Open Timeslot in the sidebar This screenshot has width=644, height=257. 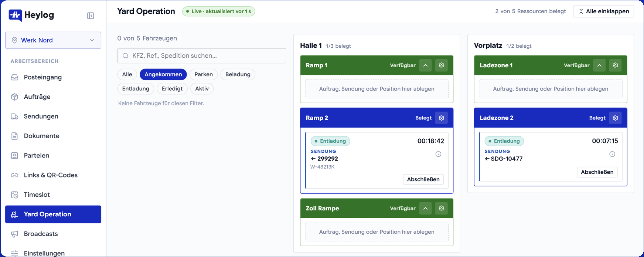pos(53,195)
